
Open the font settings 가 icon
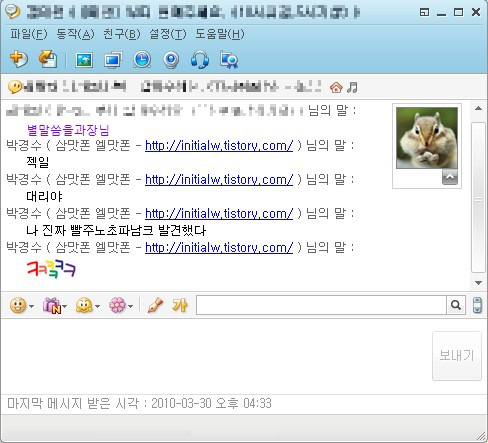[180, 305]
